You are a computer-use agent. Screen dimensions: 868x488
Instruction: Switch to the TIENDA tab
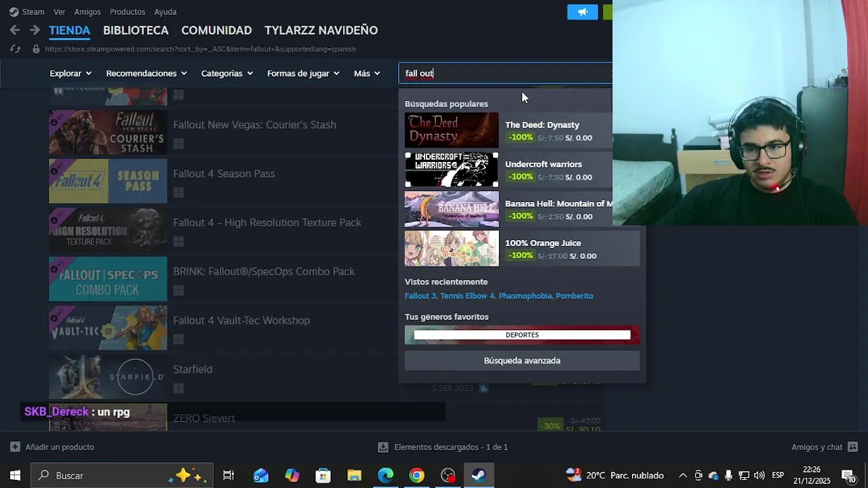[69, 30]
